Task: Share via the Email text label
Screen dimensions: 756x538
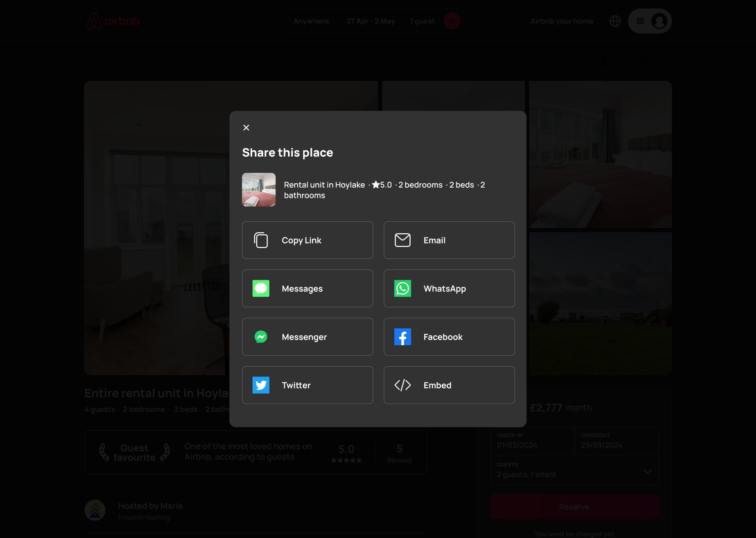Action: 434,240
